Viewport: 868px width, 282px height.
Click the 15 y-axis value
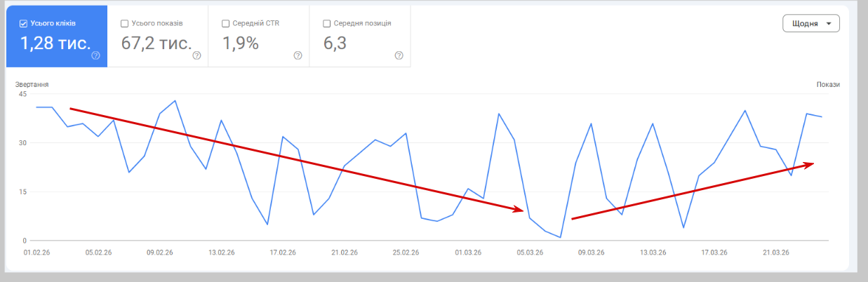click(x=23, y=192)
